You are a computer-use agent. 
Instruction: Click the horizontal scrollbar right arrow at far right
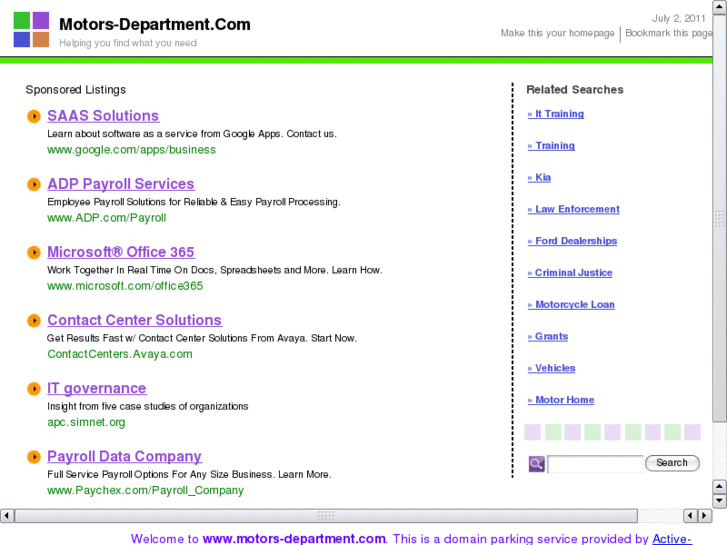[x=705, y=515]
